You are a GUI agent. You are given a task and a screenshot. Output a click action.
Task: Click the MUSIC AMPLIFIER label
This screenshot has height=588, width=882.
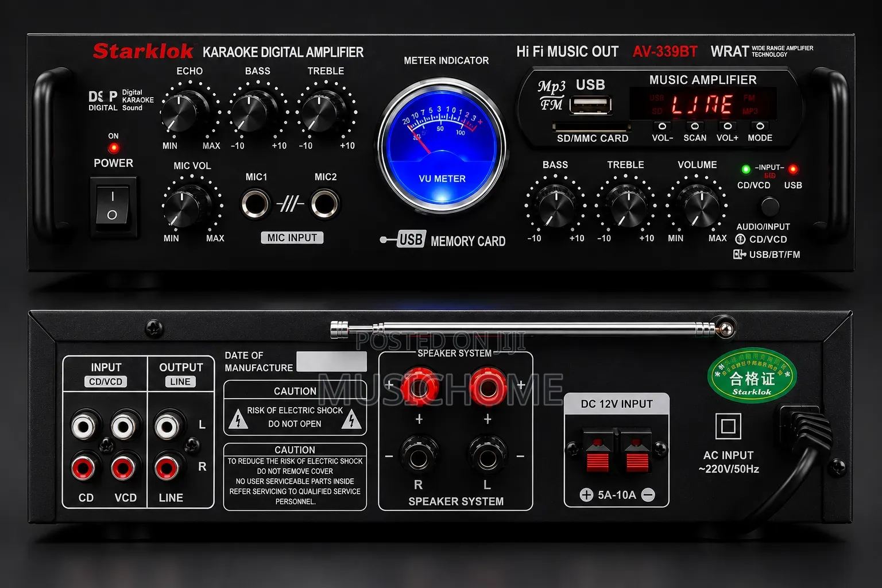(x=703, y=80)
